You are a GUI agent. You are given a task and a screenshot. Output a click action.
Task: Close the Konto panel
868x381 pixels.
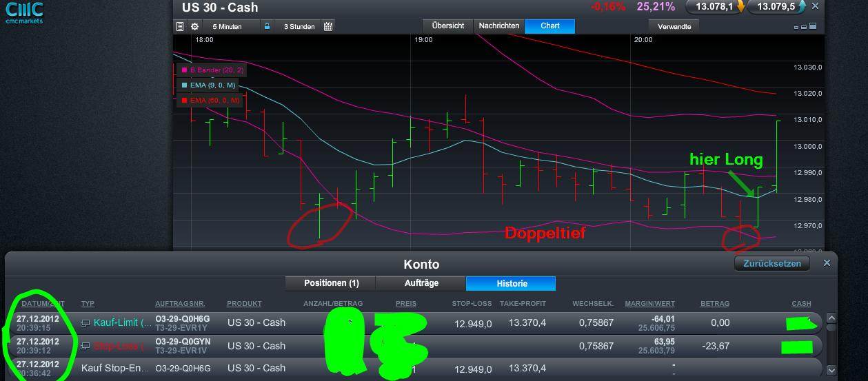tap(827, 263)
